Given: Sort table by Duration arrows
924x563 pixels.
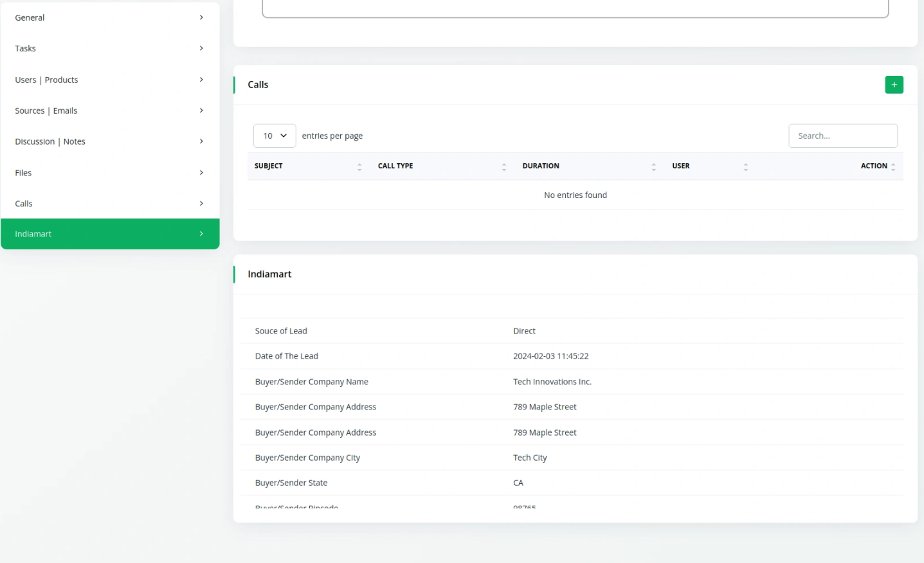Looking at the screenshot, I should 653,166.
